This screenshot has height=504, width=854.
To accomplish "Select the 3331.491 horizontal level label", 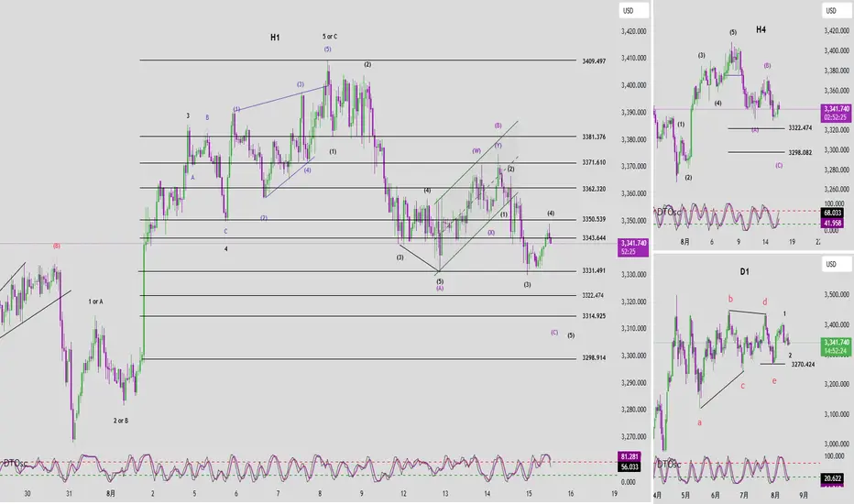I will (x=594, y=270).
